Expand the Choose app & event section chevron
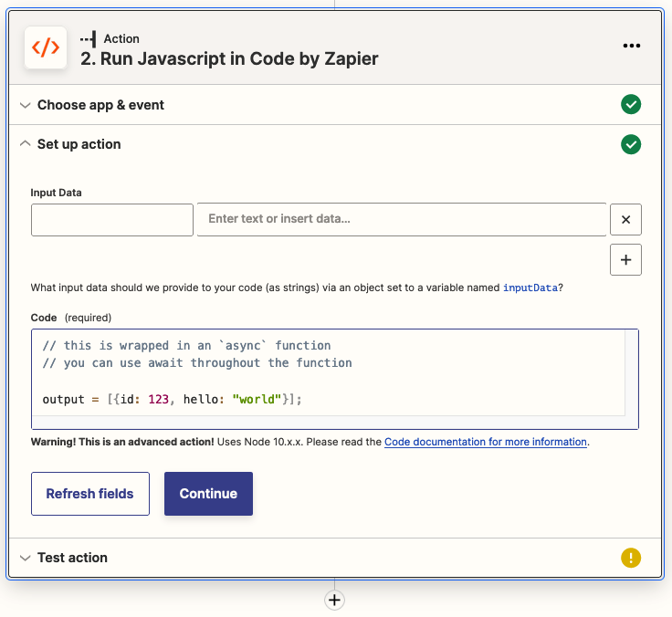This screenshot has height=617, width=672. 25,105
